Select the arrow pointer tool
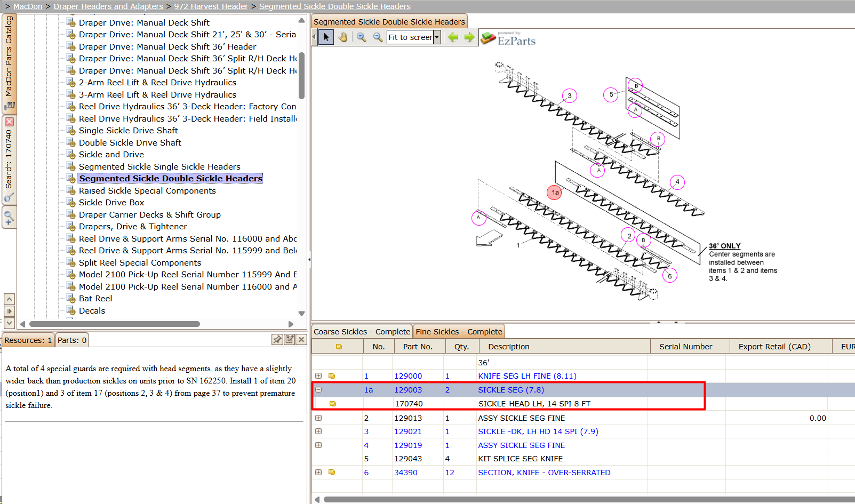 click(x=326, y=37)
